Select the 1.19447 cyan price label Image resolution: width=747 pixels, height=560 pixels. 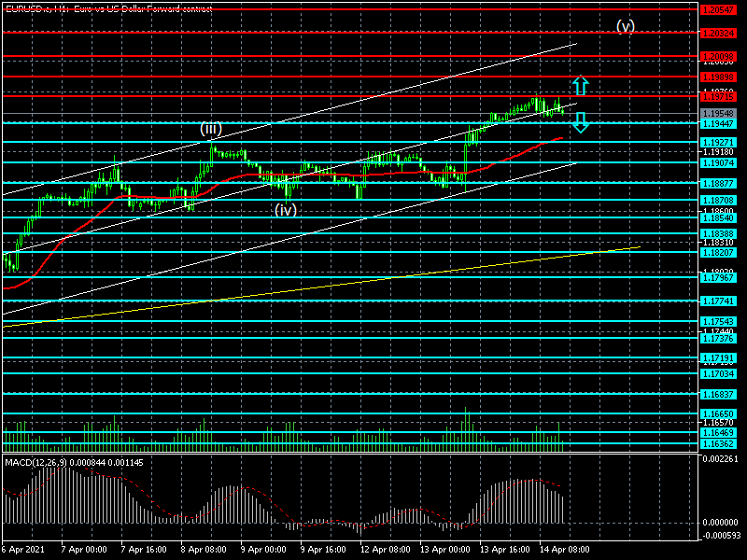pyautogui.click(x=718, y=123)
